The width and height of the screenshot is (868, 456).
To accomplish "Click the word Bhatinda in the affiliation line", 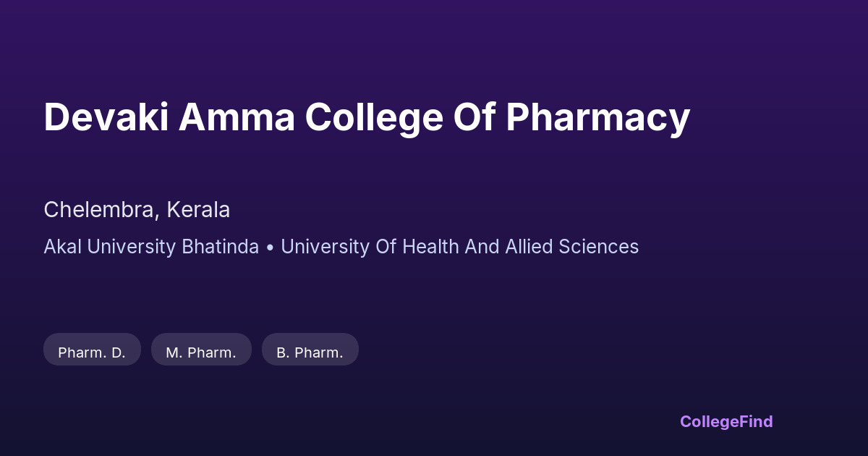I will coord(220,247).
